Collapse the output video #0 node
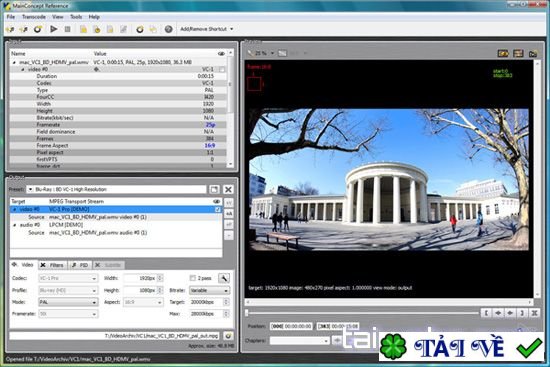The image size is (550, 367). 14,209
